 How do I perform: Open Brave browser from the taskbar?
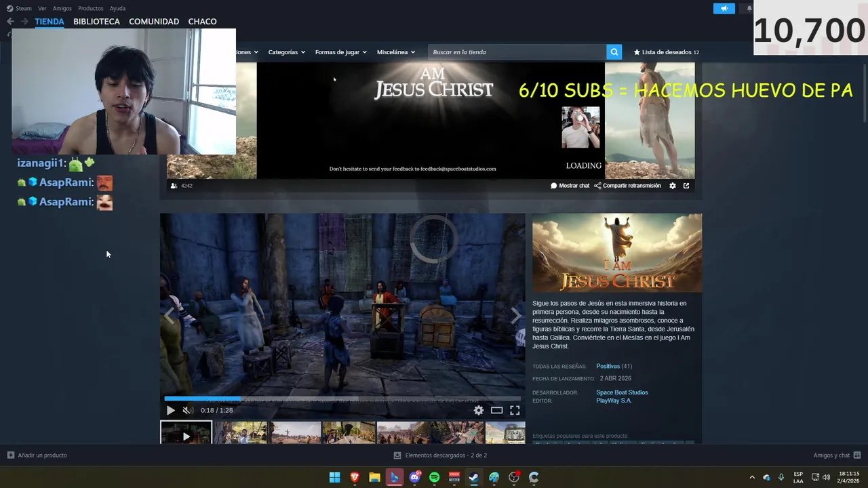pos(355,477)
